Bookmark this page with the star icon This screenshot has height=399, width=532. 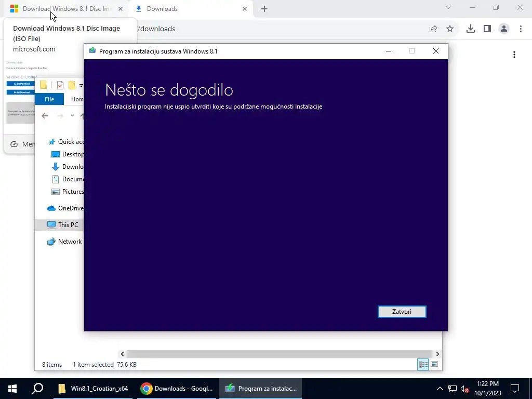(450, 29)
